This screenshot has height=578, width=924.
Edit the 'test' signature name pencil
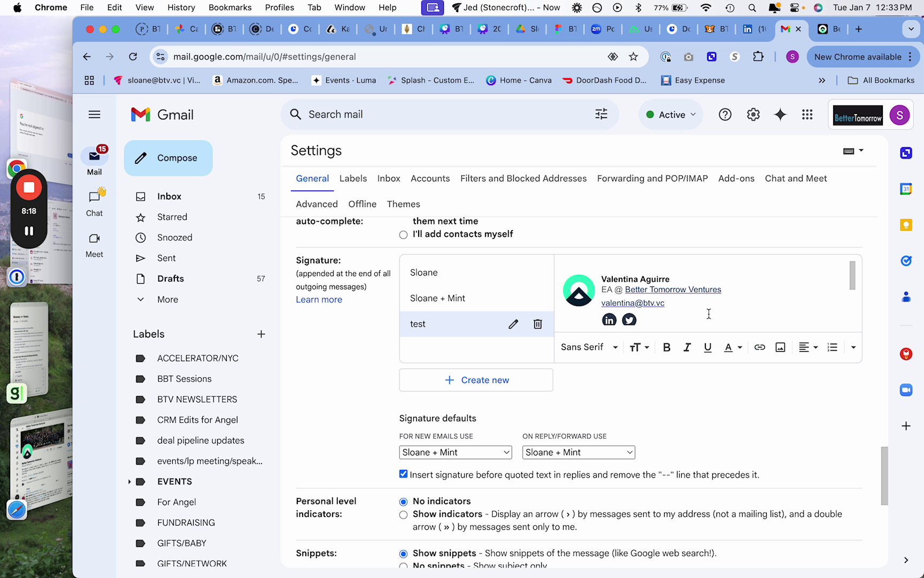(x=513, y=324)
